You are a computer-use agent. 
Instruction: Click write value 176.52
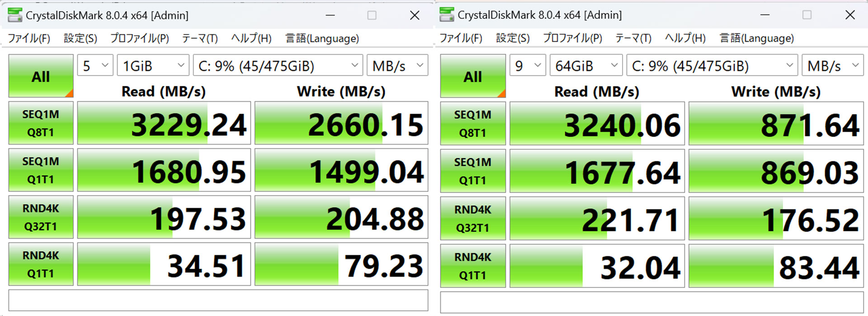776,218
